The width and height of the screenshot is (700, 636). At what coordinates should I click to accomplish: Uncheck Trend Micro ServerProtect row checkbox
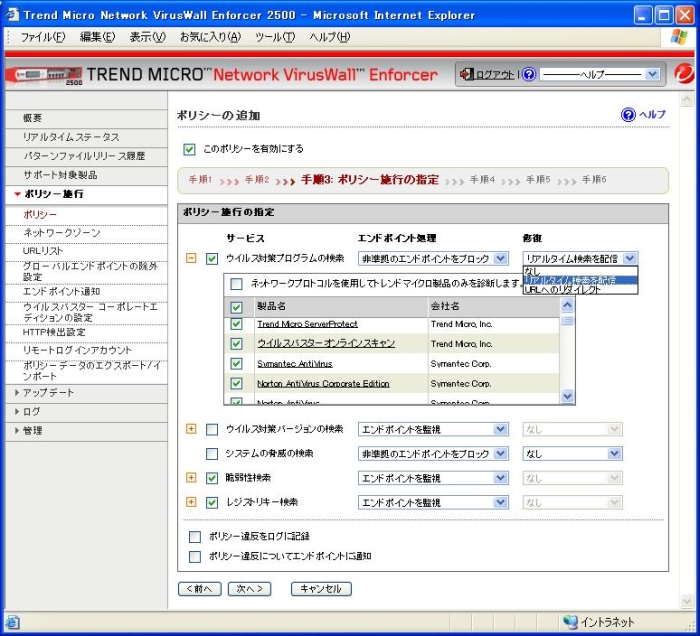pyautogui.click(x=236, y=324)
